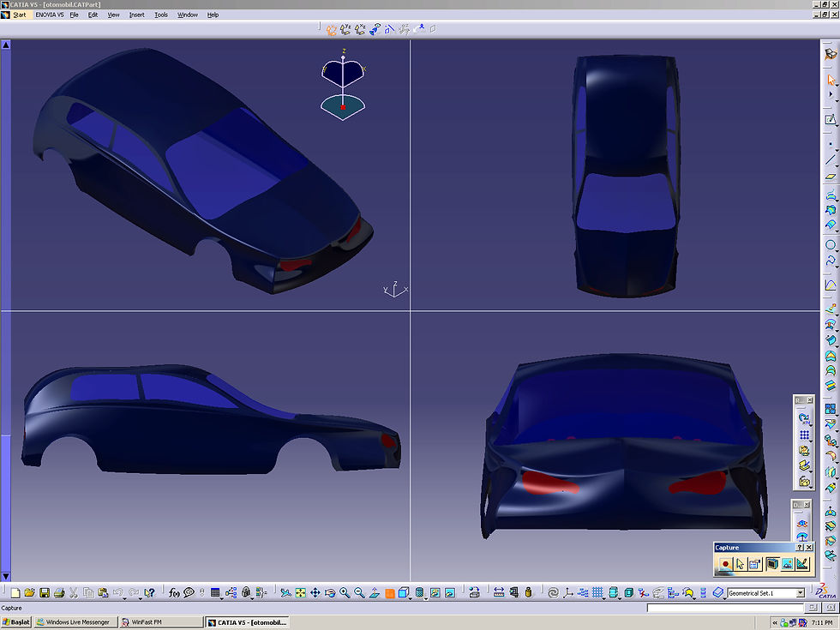Click the taskbar clock showing 7:11 PM

(822, 622)
